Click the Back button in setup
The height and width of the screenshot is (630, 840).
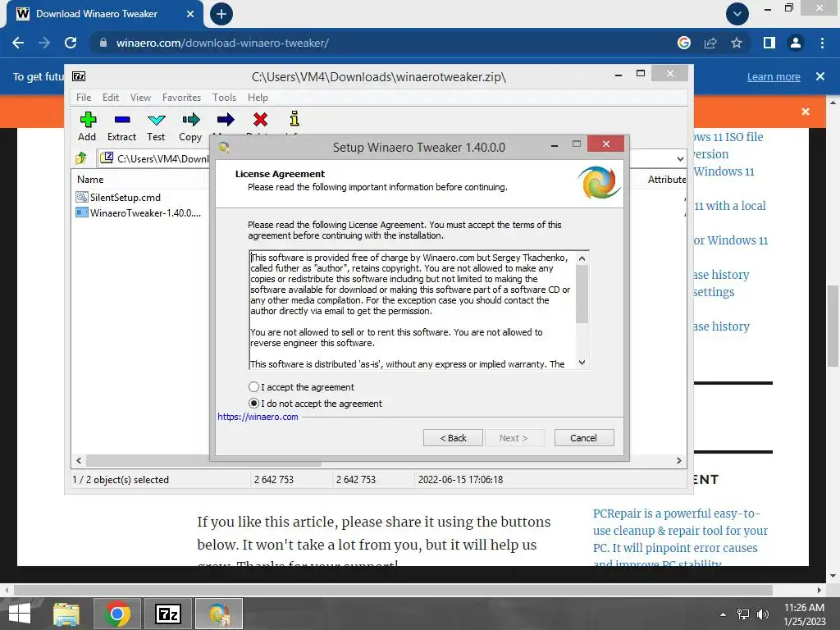tap(453, 438)
